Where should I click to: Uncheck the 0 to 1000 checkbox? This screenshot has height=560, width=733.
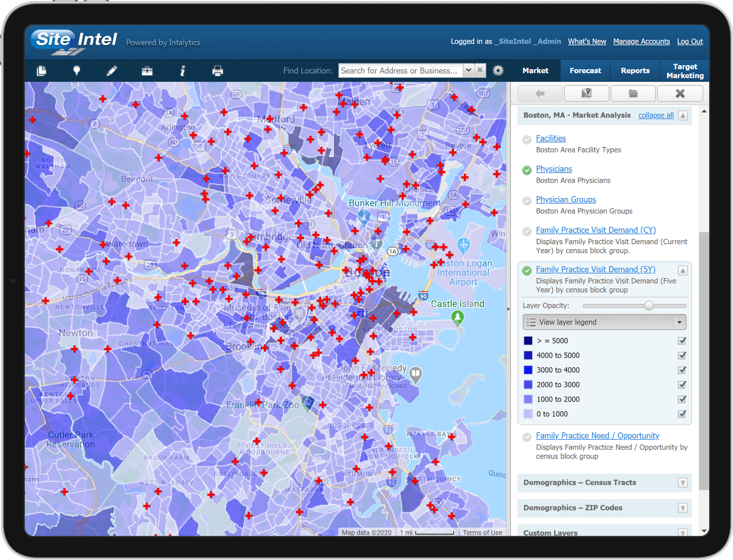[682, 414]
